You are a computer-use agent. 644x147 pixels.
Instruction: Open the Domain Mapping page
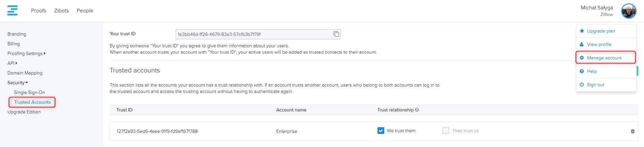coord(25,73)
